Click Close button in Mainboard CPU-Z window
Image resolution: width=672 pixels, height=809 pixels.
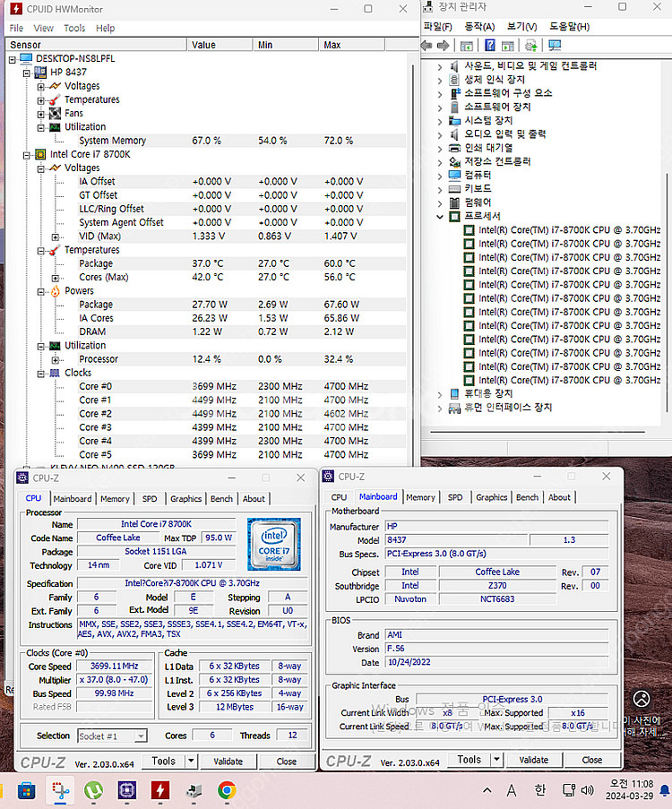coord(592,760)
